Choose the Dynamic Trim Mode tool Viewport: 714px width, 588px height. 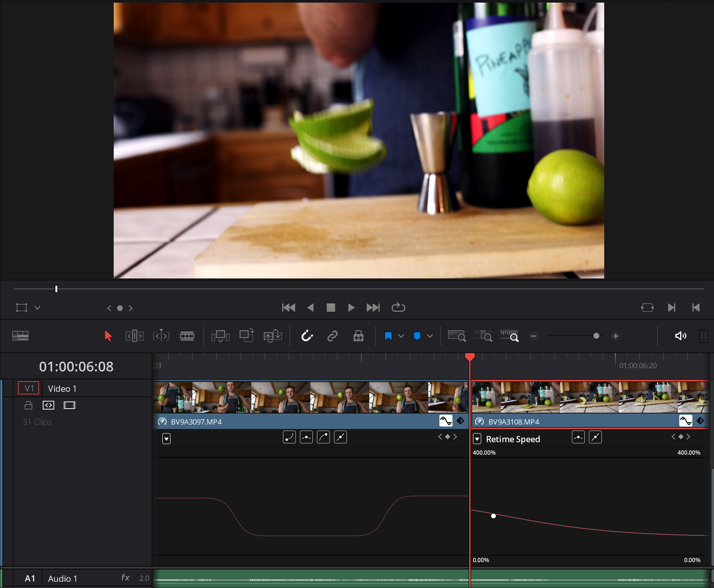point(161,336)
